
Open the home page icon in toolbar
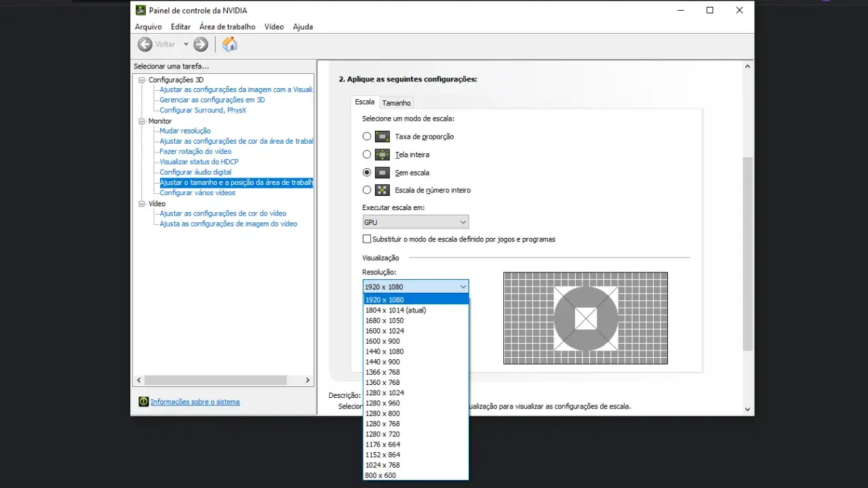(230, 44)
